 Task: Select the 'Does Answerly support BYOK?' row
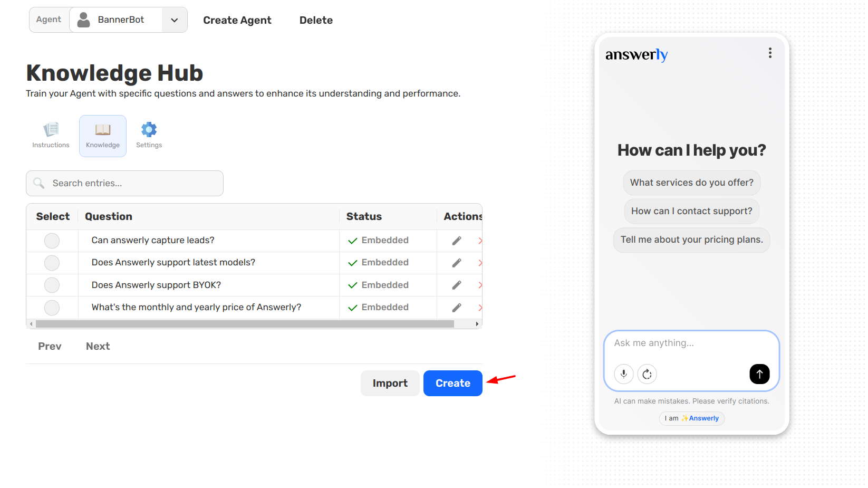click(52, 285)
